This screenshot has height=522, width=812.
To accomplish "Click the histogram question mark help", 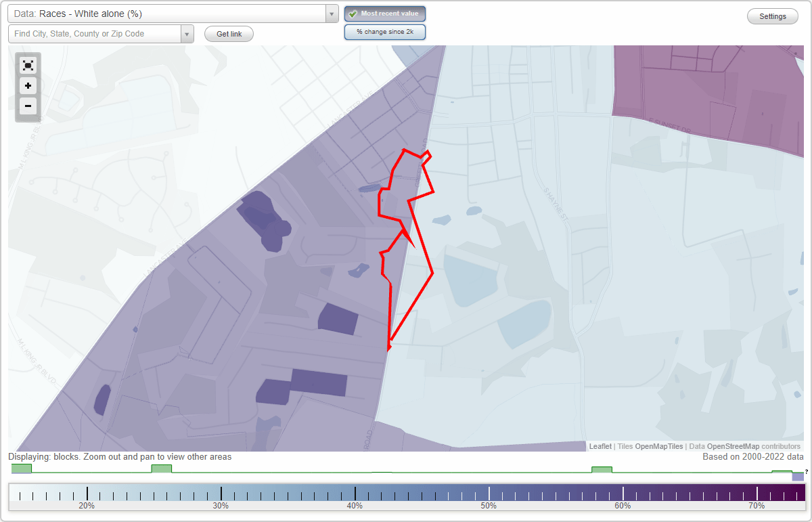I will point(806,472).
